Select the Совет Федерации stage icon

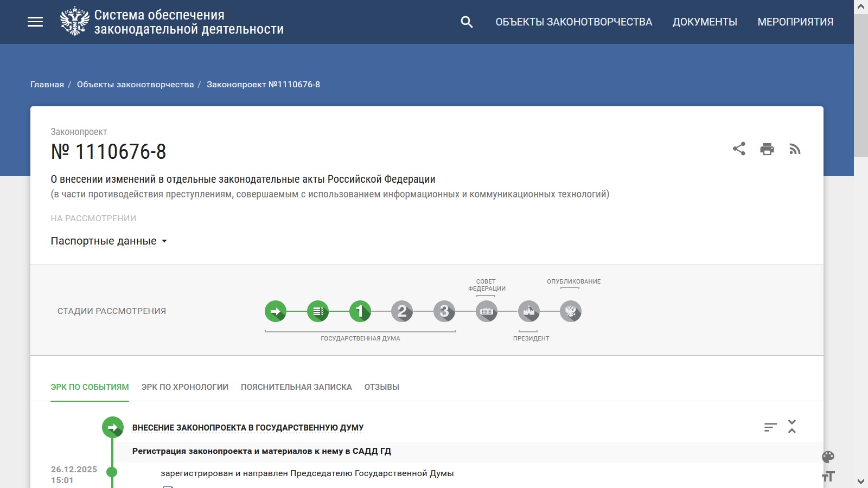[487, 312]
